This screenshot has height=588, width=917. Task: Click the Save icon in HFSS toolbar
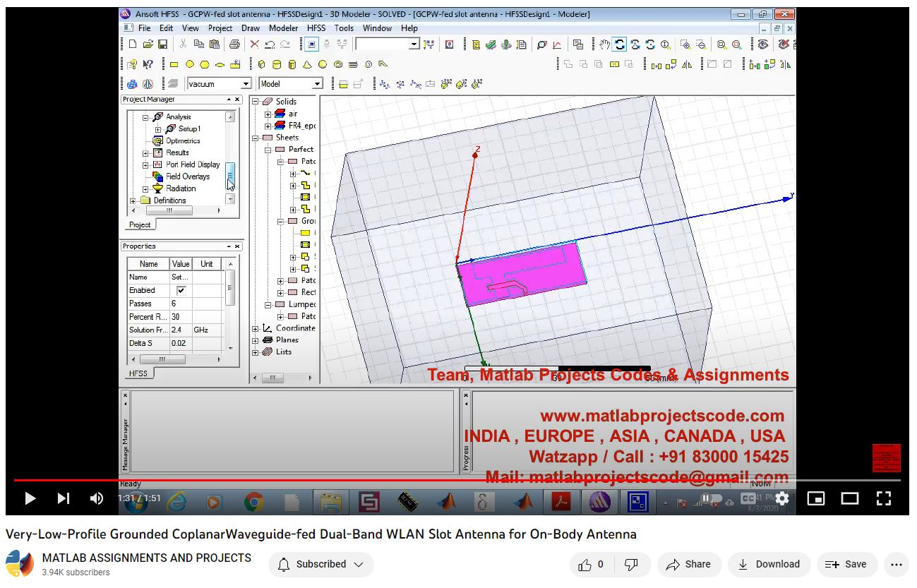[163, 44]
